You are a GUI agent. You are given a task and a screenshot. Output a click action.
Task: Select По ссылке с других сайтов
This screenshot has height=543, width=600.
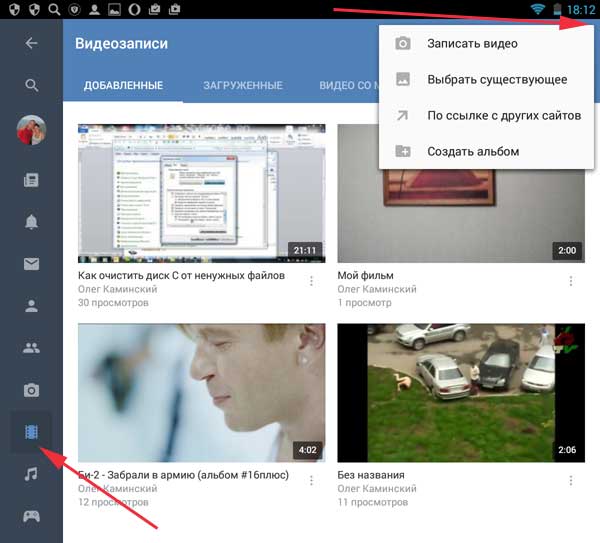coord(503,116)
